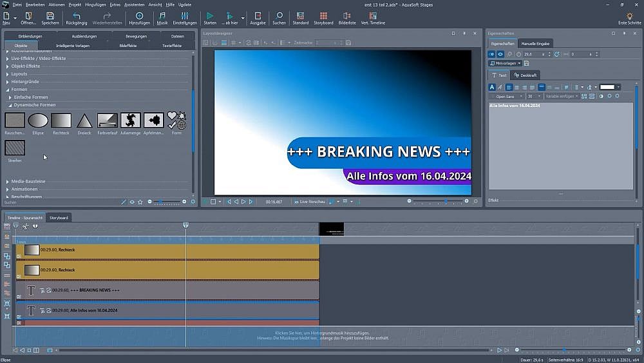Select the BREAKING NEWS text track
644x363 pixels.
pos(167,290)
